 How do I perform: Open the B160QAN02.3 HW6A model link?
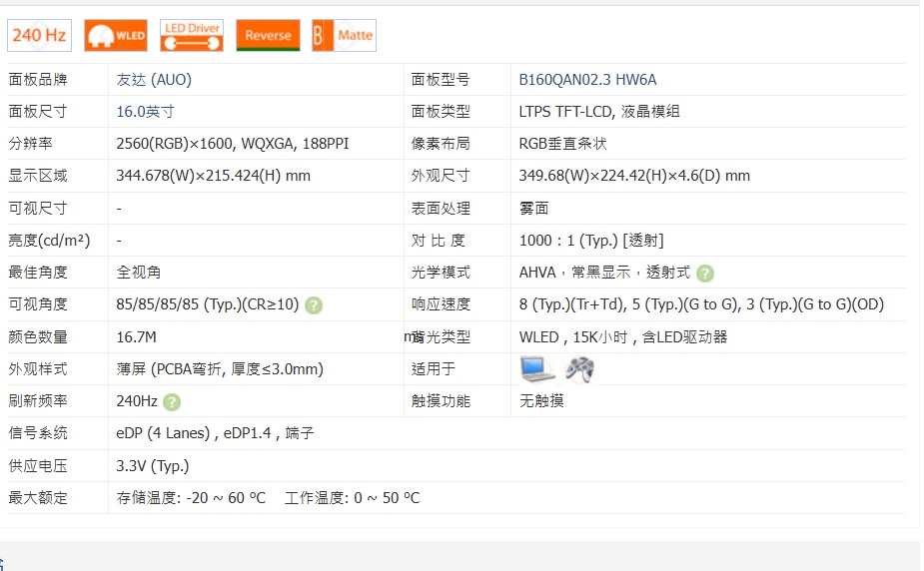pos(587,80)
